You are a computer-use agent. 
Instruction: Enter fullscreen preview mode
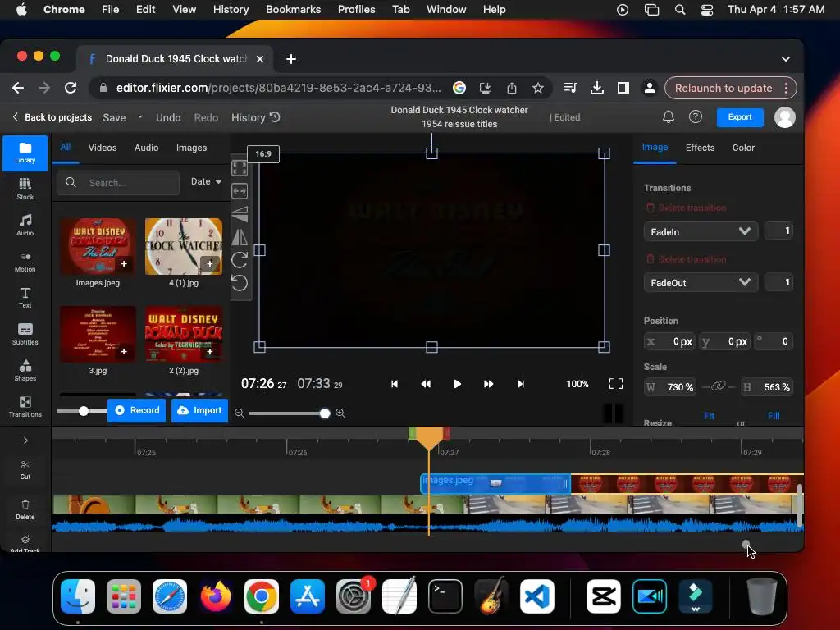click(616, 384)
